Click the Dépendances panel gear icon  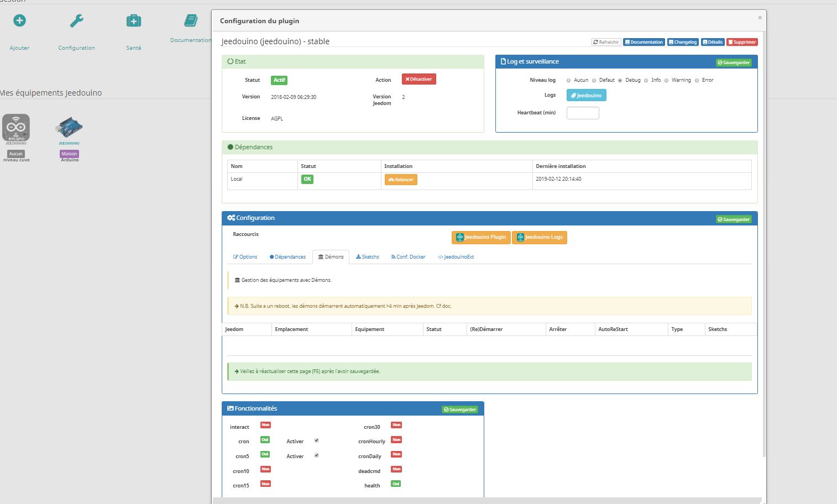click(231, 147)
